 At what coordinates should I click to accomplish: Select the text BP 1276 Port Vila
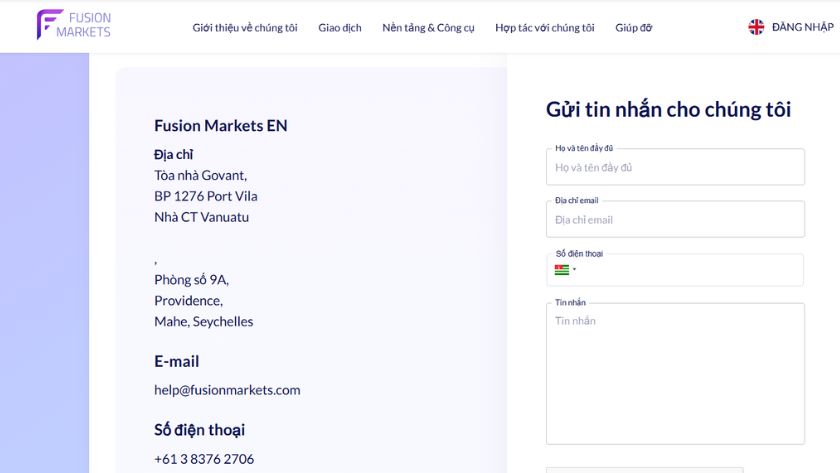click(206, 196)
